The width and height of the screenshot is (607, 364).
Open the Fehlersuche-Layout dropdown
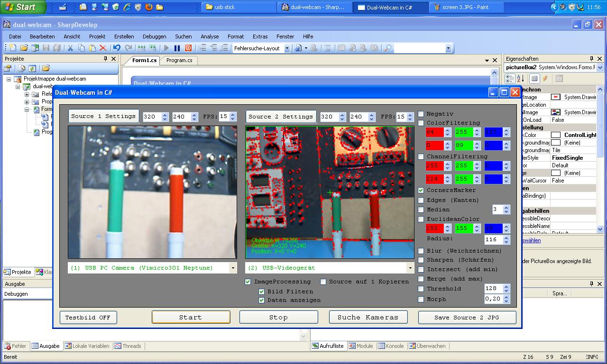pyautogui.click(x=287, y=48)
